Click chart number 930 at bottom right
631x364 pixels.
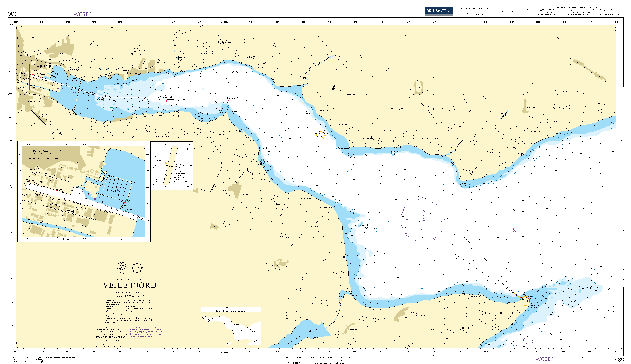[x=619, y=360]
